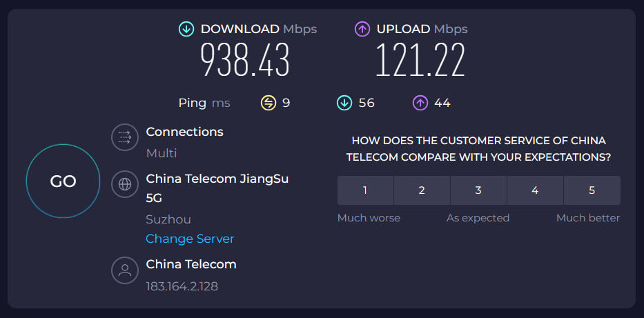Click the purple upload arrow icon beside UPLOAD

(x=362, y=29)
